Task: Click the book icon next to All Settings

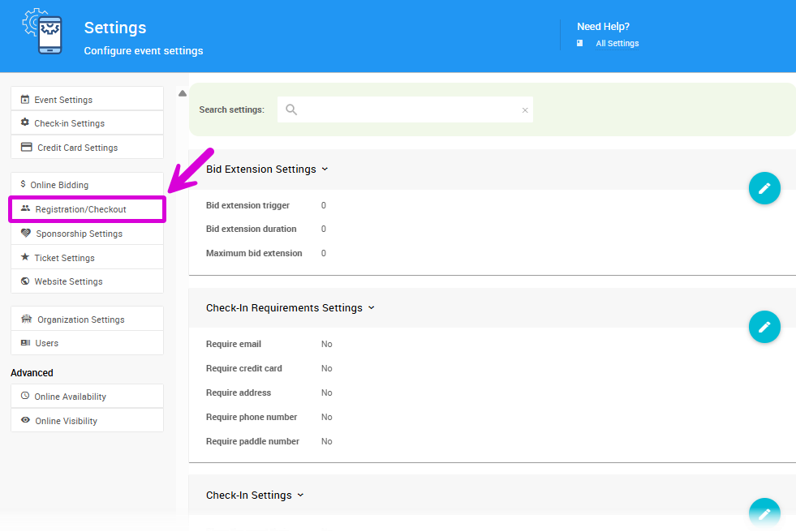Action: point(580,44)
